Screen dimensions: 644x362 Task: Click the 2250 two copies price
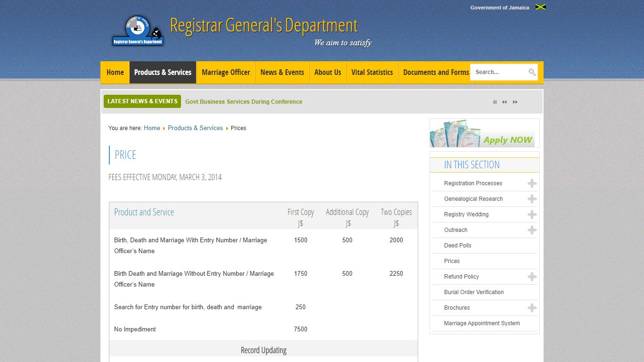(396, 274)
